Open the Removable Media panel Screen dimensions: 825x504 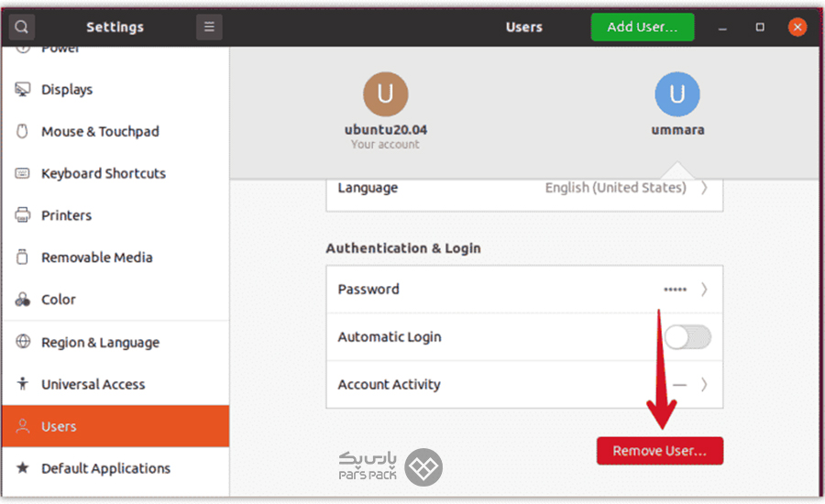click(115, 257)
